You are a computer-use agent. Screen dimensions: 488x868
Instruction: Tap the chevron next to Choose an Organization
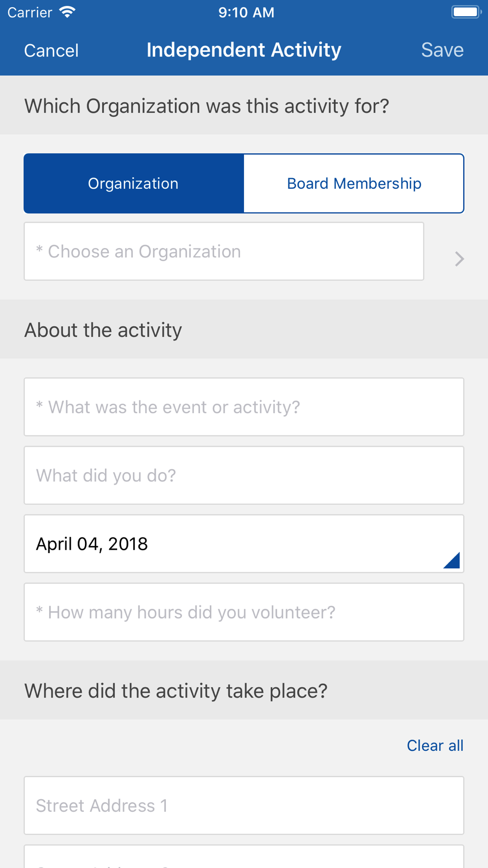(459, 259)
